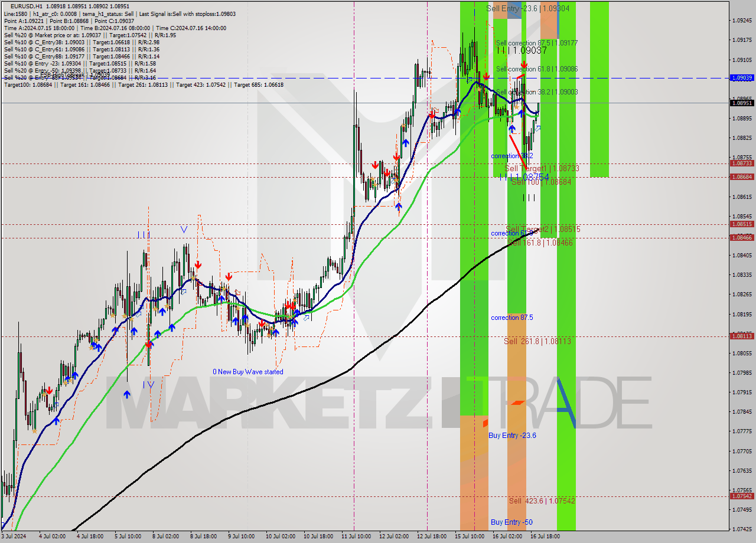Click the blue 1.09039 price tag on axis
756x543 pixels.
point(742,78)
